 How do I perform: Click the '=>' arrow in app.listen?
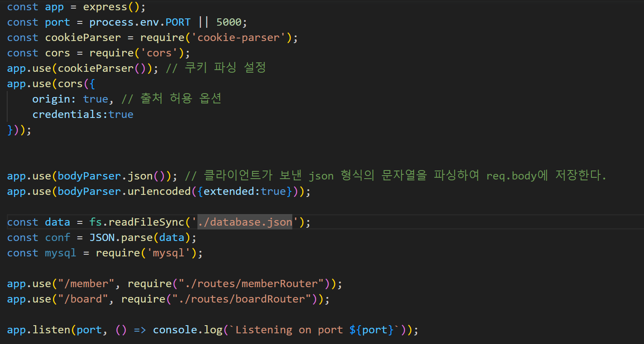point(140,330)
